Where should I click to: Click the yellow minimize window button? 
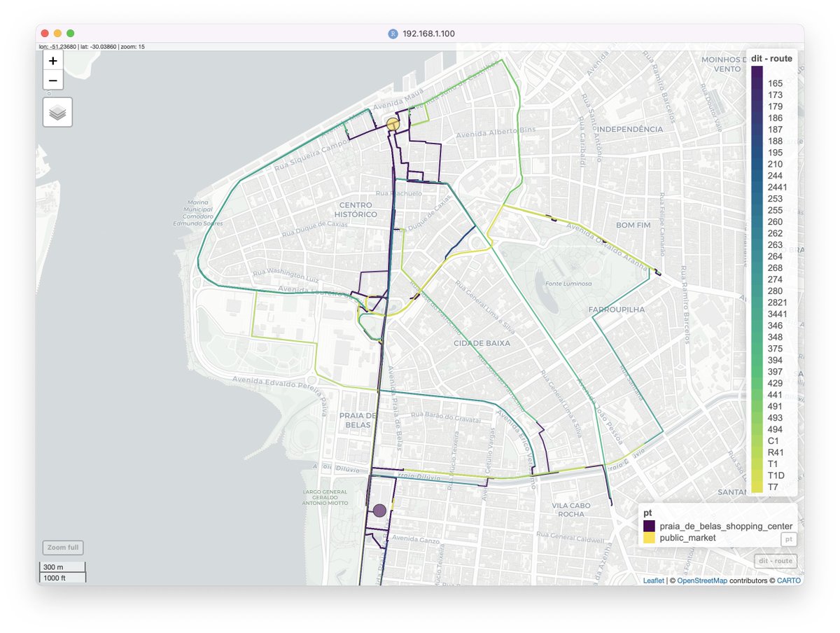tap(58, 33)
